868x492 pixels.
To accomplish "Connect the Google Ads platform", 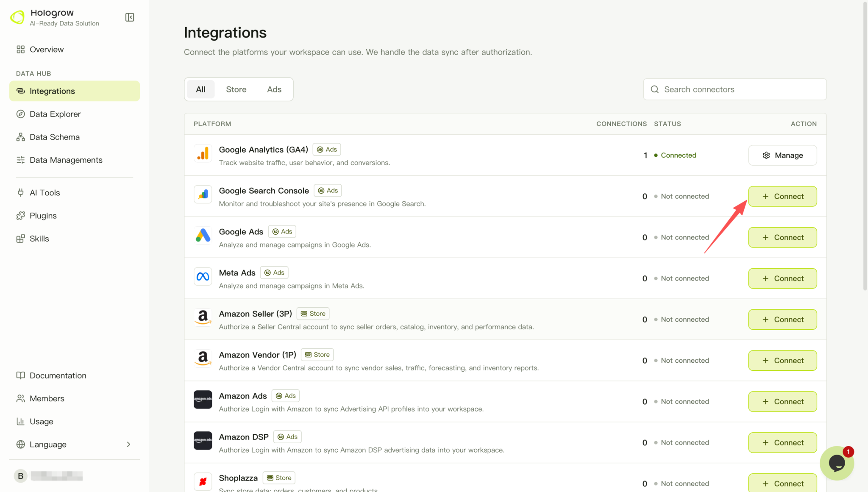I will pos(782,238).
